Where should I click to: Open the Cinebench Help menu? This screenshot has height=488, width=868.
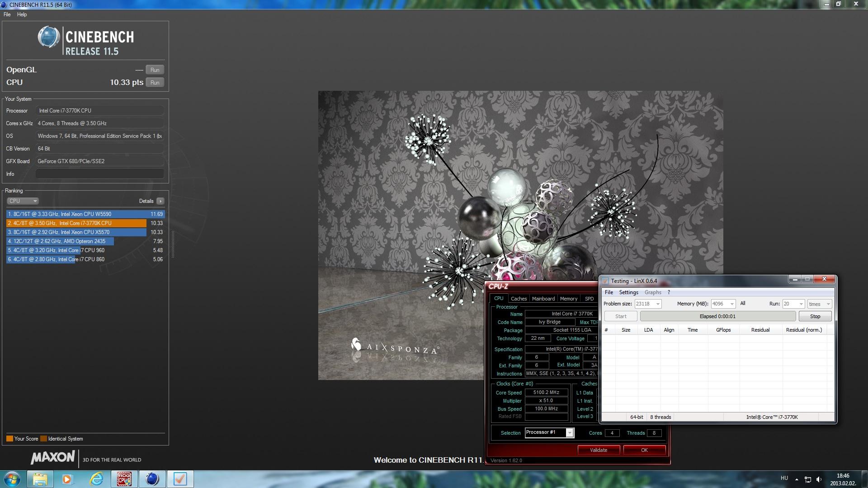(x=22, y=14)
